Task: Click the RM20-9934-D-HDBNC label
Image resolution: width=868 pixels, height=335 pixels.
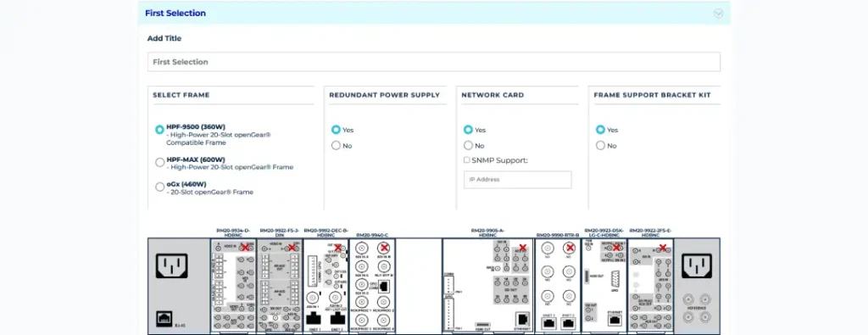Action: (233, 232)
